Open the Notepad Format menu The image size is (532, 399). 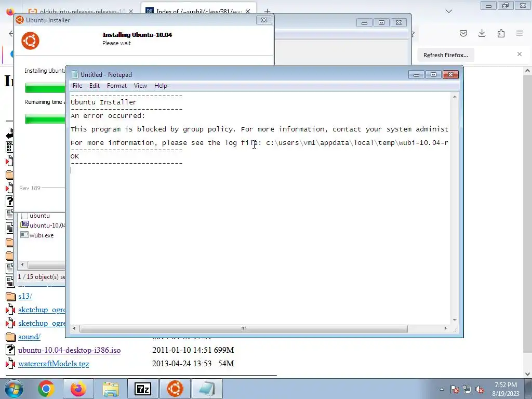tap(117, 86)
